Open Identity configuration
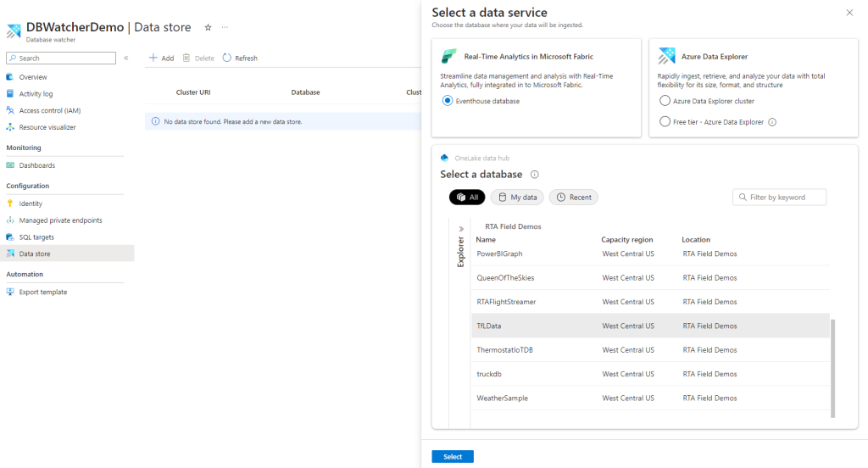Image resolution: width=868 pixels, height=468 pixels. pos(31,203)
